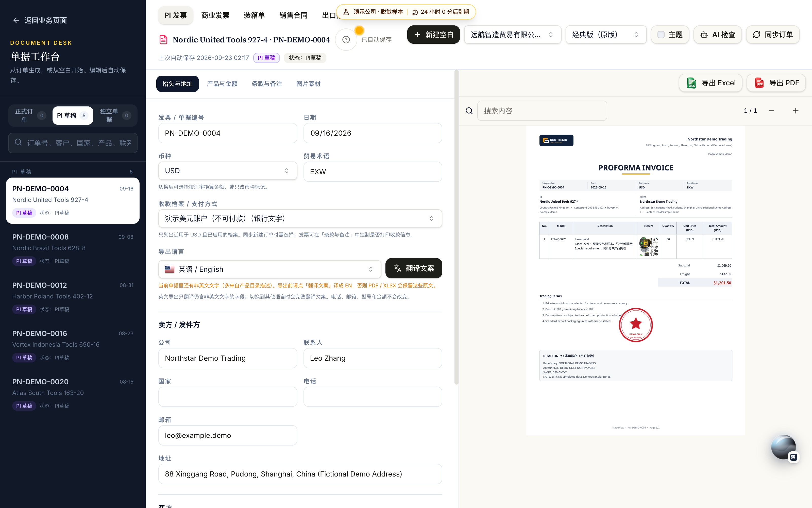The width and height of the screenshot is (812, 508).
Task: Switch to the 商业发票 tab
Action: click(215, 15)
